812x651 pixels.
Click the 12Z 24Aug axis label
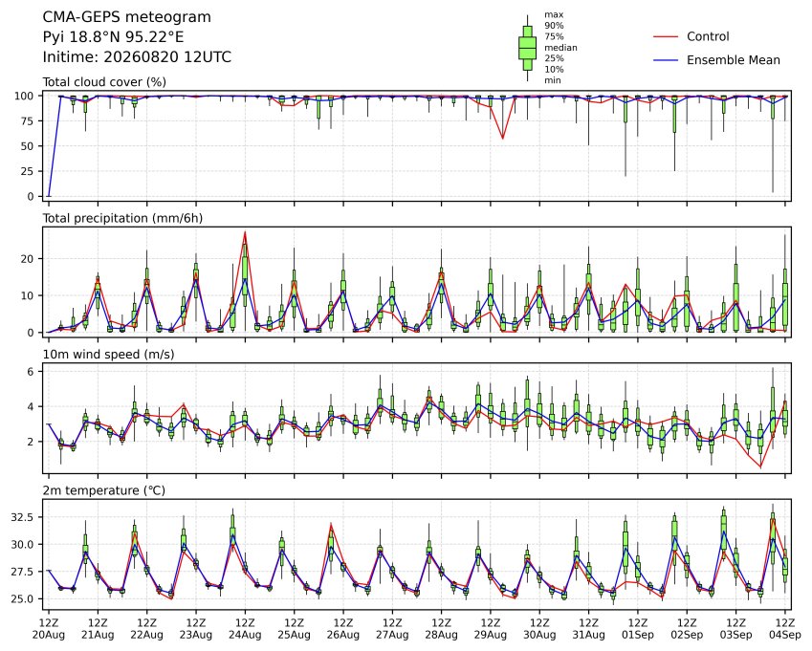click(245, 629)
